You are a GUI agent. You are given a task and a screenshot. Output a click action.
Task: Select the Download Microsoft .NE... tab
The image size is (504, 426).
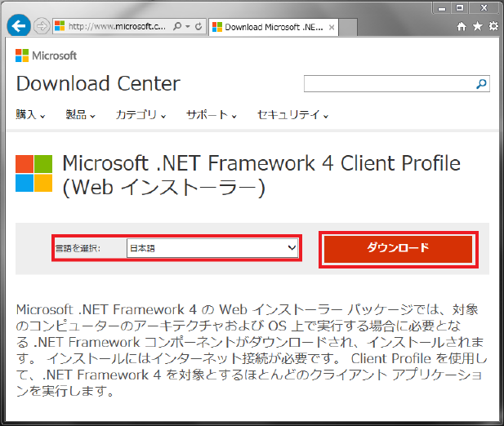click(274, 27)
